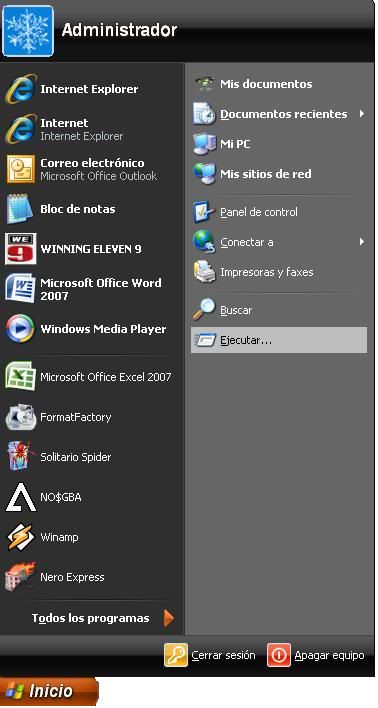Click the 'Microsoft Office Excel 2007' label text
The image size is (378, 708).
click(x=106, y=377)
